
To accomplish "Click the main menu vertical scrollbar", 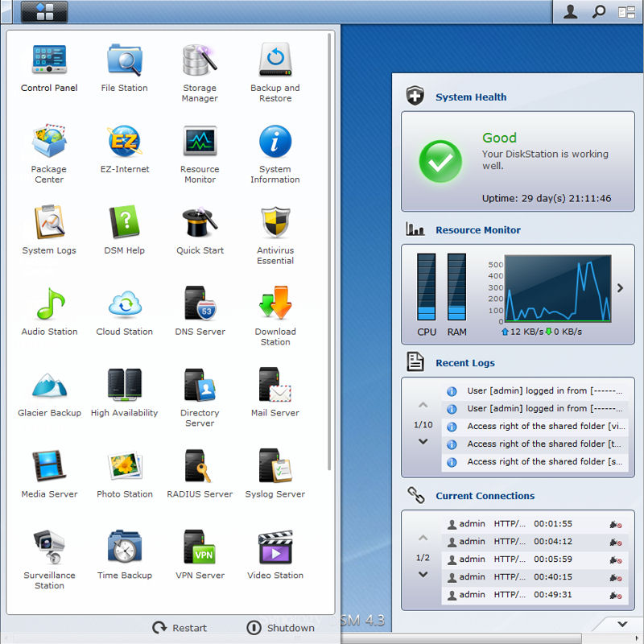I will click(329, 252).
